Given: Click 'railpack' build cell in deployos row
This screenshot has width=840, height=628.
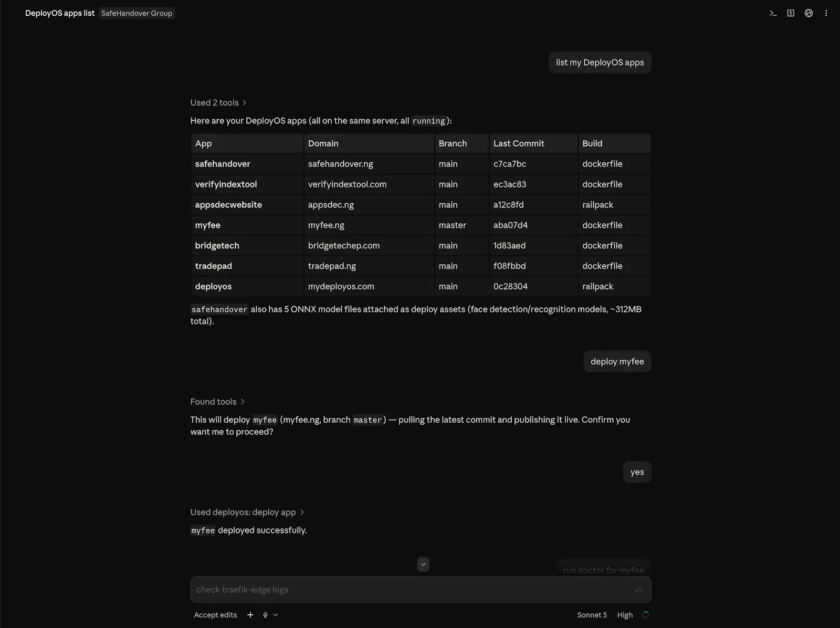Looking at the screenshot, I should point(614,287).
